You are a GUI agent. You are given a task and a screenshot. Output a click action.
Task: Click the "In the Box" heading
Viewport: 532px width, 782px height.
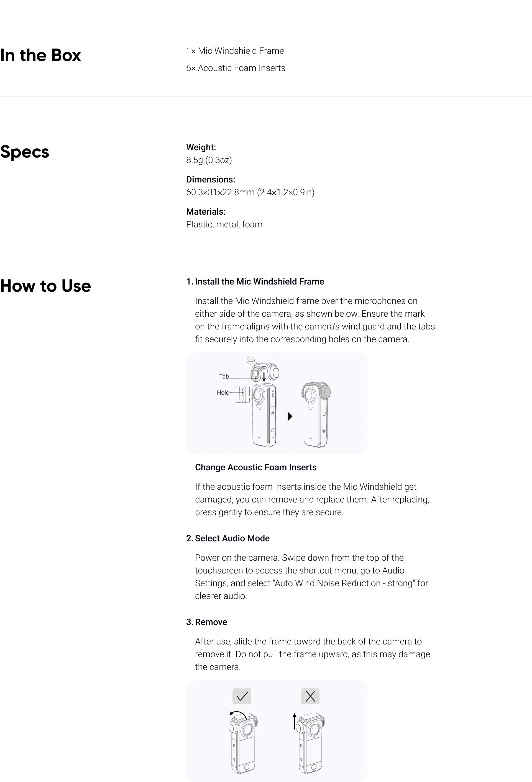pos(41,55)
